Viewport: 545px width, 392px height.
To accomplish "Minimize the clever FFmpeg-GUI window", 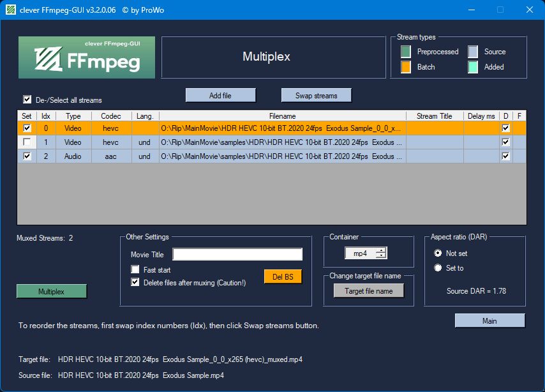I will pos(472,10).
